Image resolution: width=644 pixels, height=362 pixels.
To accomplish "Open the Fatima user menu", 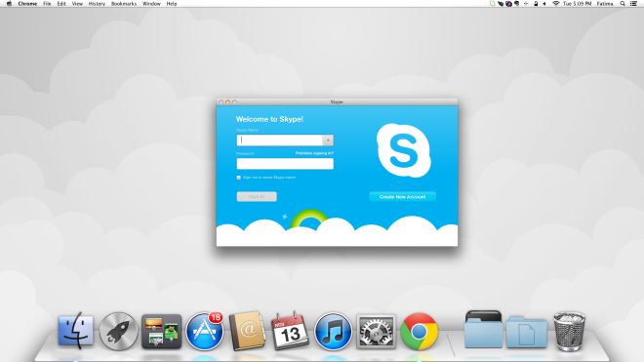I will tap(605, 4).
